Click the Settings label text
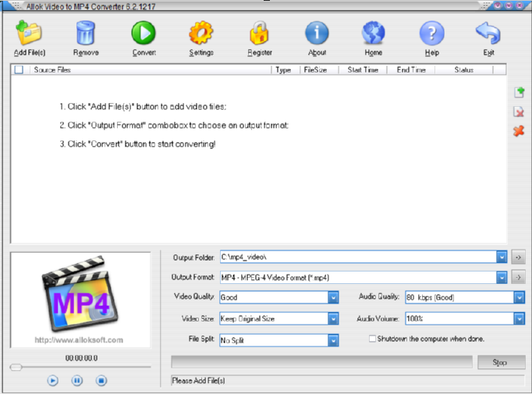Viewport: 532px width, 394px height. tap(201, 52)
